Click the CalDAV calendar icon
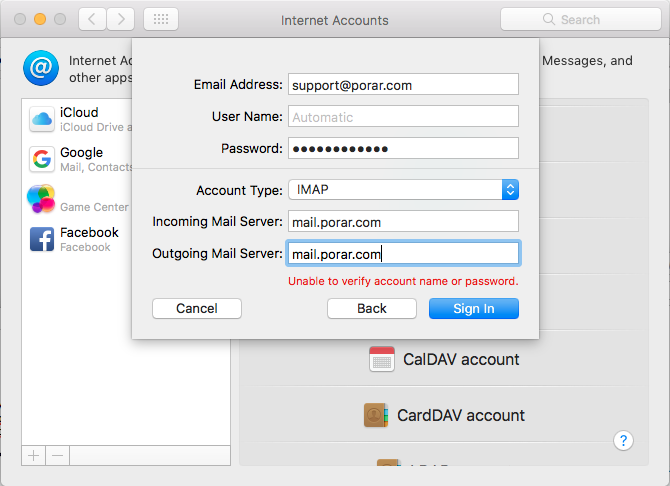Screen dimensions: 670x486 point(382,359)
